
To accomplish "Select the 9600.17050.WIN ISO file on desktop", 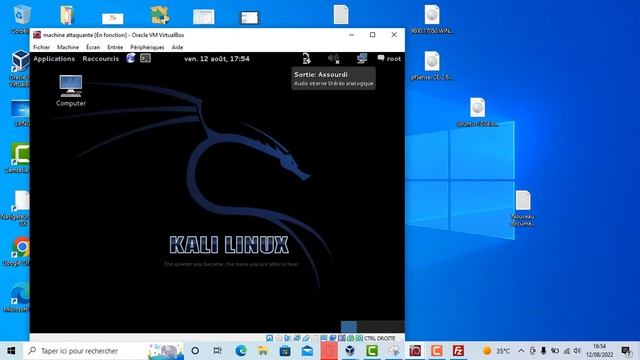I will [431, 19].
